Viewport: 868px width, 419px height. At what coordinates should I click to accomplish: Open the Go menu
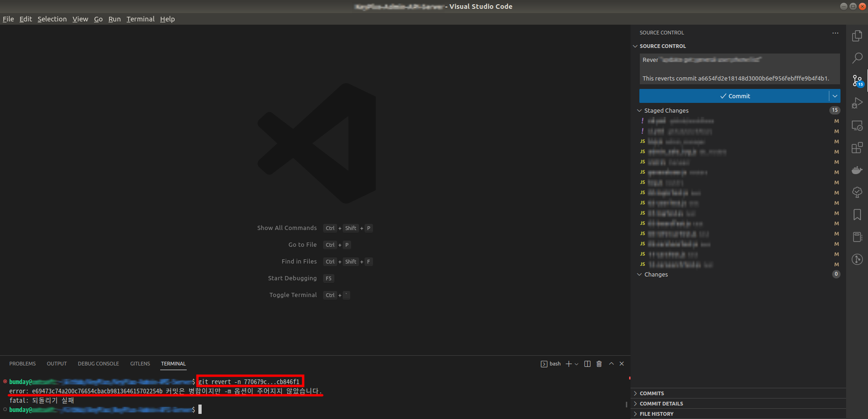[x=98, y=19]
